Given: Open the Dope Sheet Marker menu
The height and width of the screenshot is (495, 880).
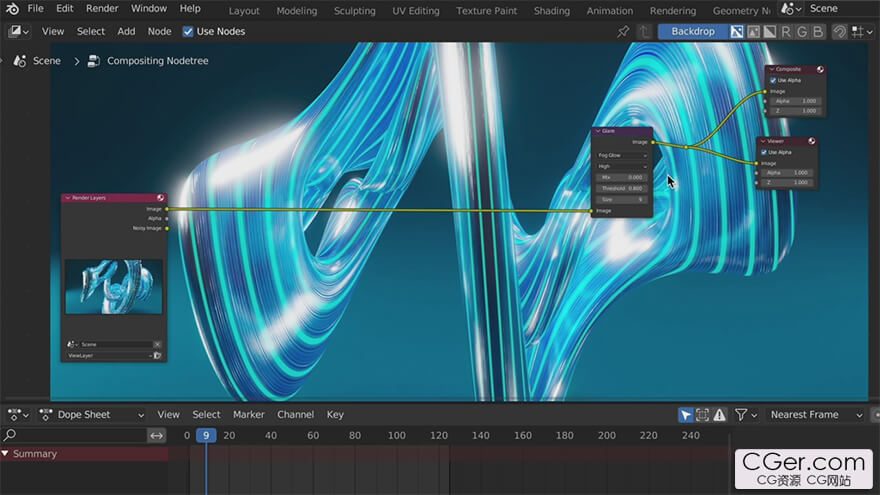Looking at the screenshot, I should click(249, 415).
